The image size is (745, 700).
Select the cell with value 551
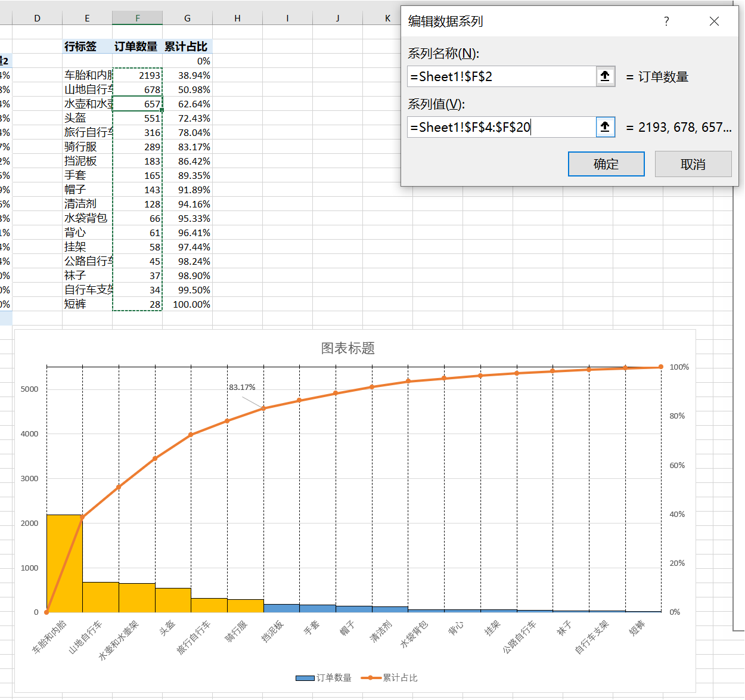click(x=137, y=118)
